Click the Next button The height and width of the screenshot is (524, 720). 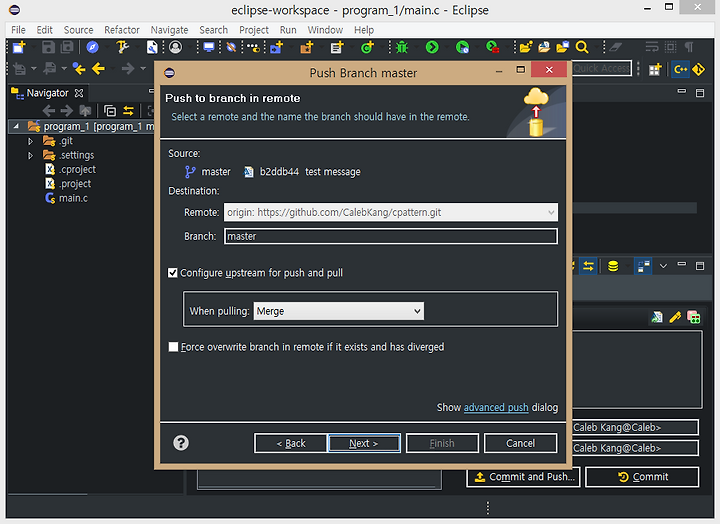(364, 443)
